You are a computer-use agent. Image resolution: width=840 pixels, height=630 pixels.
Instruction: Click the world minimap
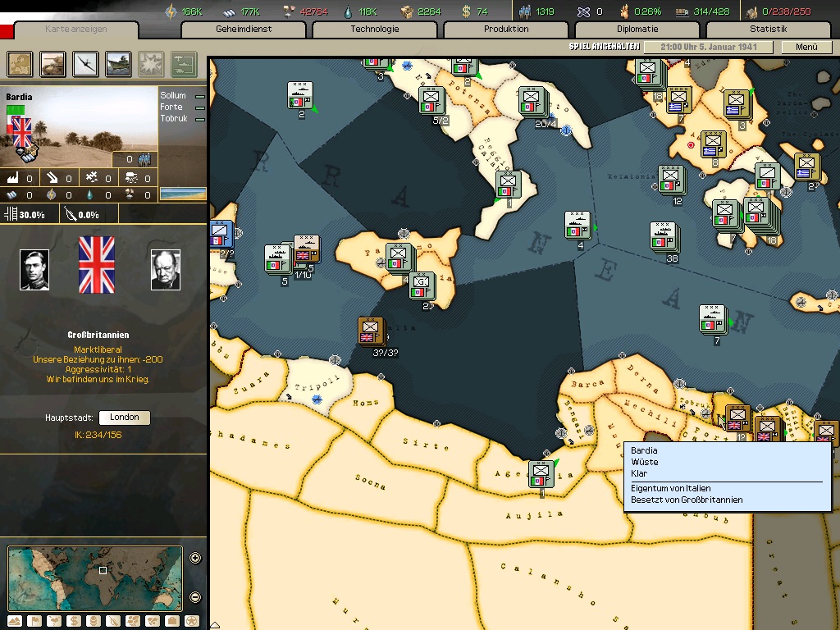pos(95,577)
